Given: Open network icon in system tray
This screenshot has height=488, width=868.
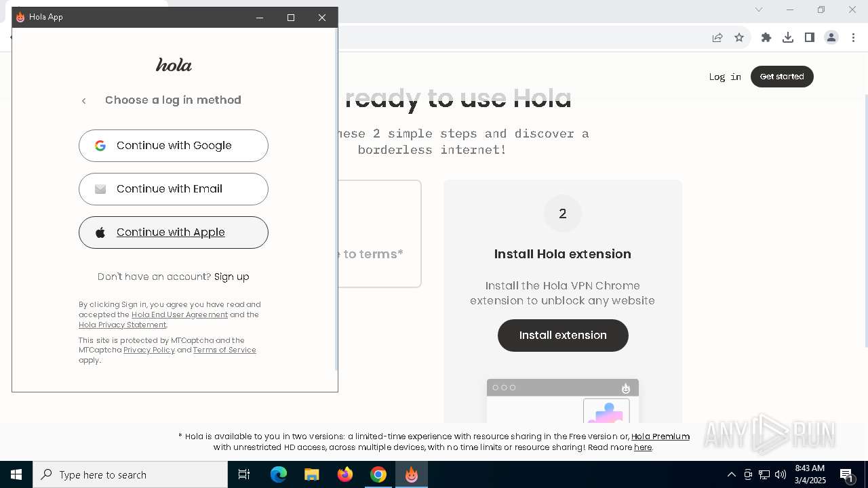Looking at the screenshot, I should 764,474.
